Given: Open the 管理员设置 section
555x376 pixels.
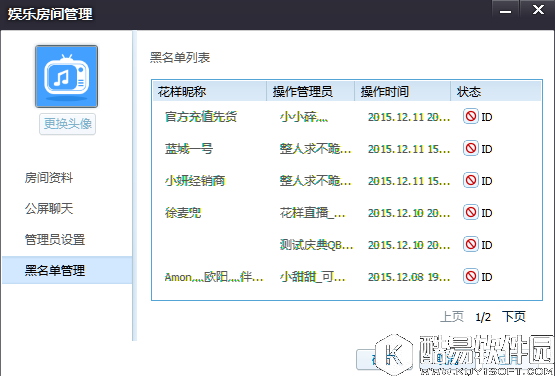Looking at the screenshot, I should click(55, 239).
